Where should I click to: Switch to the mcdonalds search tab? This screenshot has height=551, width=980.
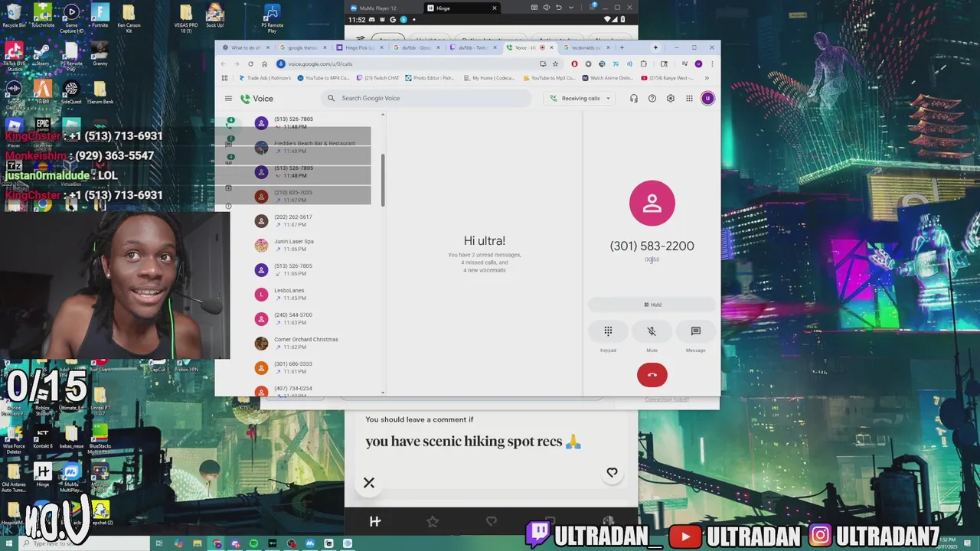pyautogui.click(x=586, y=47)
